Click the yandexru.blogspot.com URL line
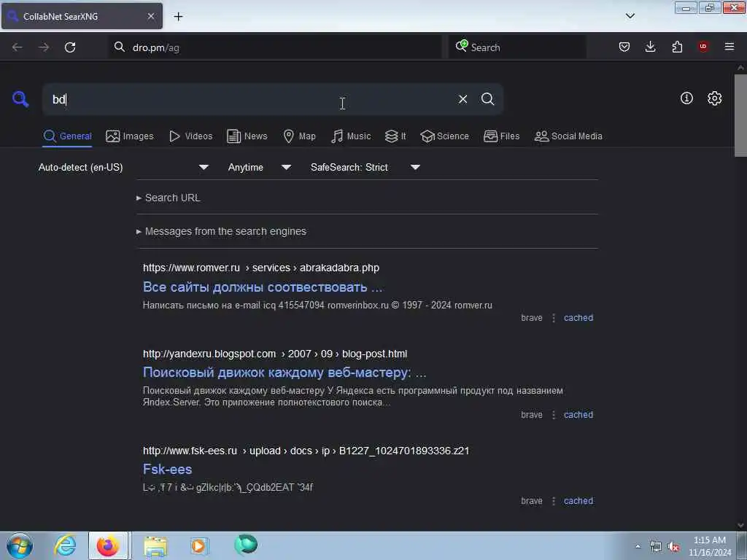Screen dimensions: 747x560 pyautogui.click(x=275, y=354)
